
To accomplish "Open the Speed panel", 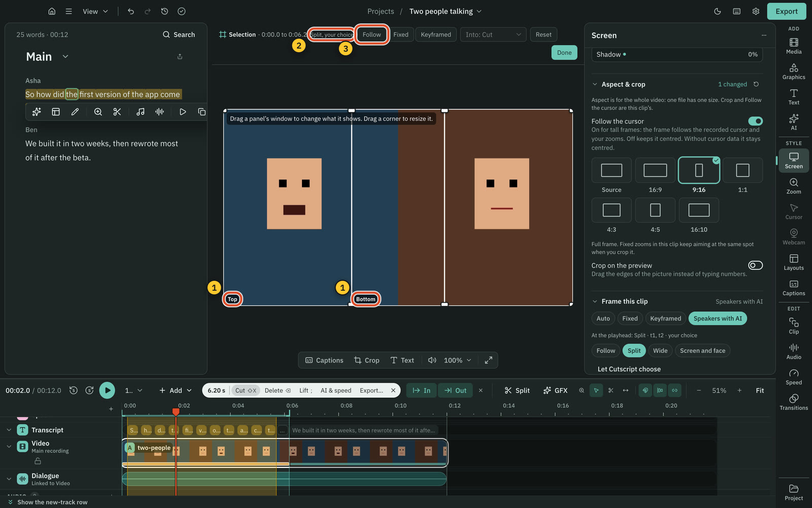I will [x=794, y=376].
